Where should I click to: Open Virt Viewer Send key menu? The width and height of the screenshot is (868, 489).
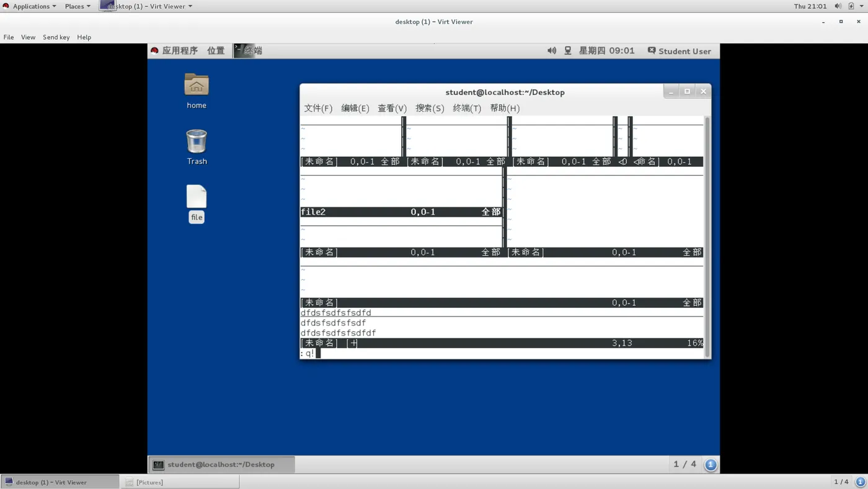click(x=56, y=37)
